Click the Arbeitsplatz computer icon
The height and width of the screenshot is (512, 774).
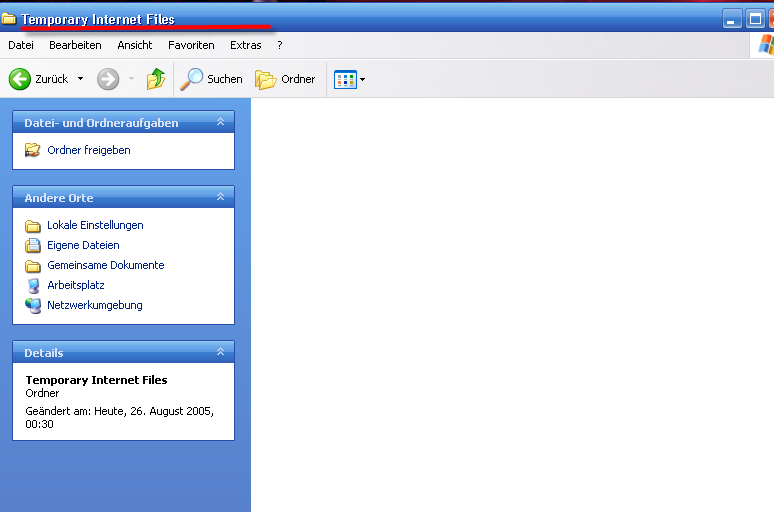[x=33, y=286]
